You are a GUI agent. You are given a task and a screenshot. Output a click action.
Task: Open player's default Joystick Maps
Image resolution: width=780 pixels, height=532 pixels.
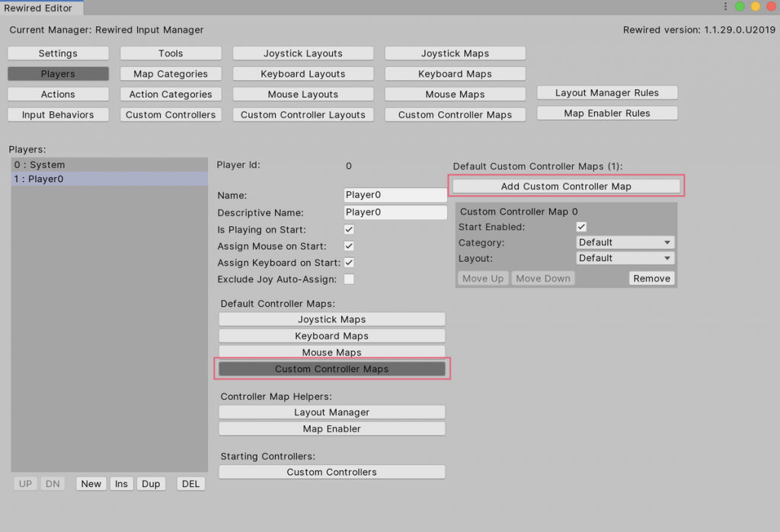[x=332, y=319]
